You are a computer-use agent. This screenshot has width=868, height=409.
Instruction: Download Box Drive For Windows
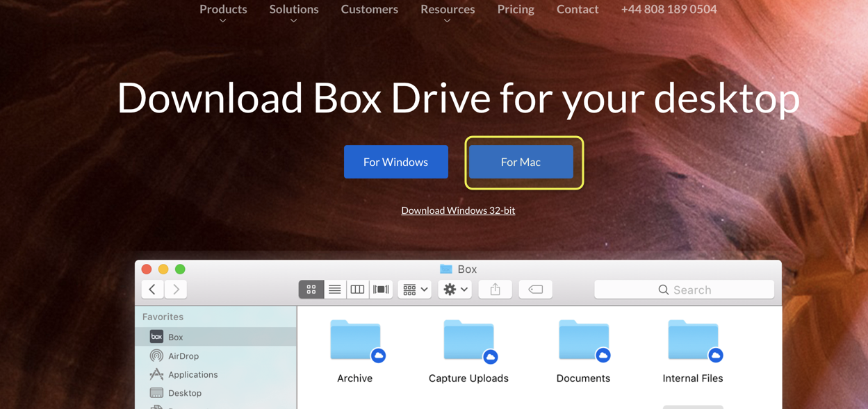coord(396,162)
